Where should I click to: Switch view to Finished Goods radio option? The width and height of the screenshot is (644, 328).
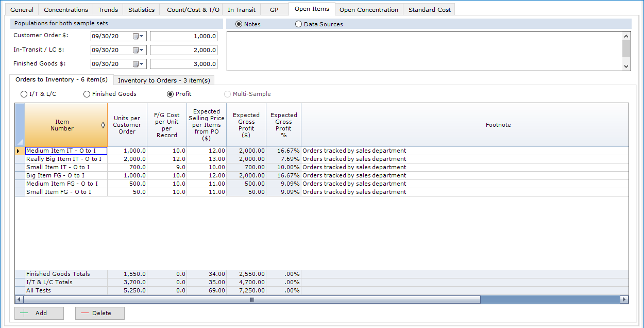(87, 94)
